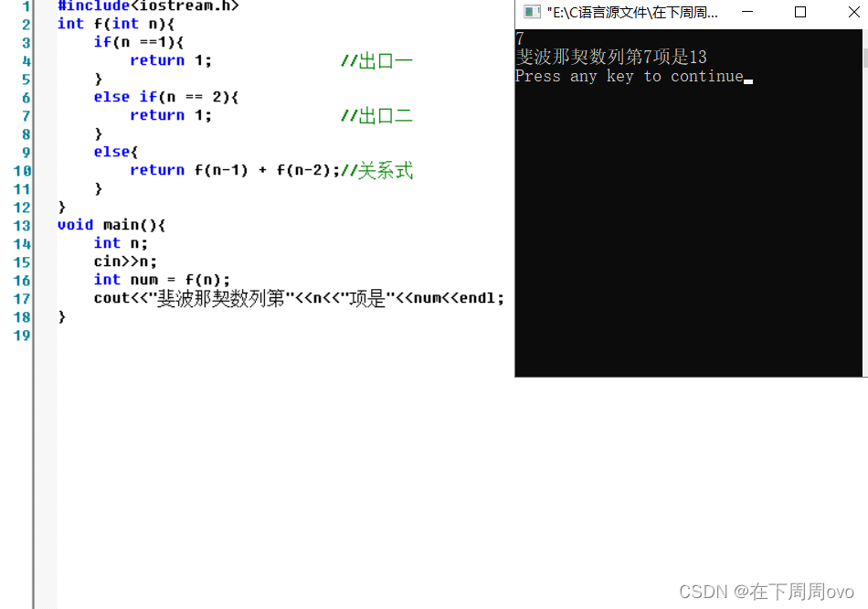Click the //出口一 comment
Viewport: 868px width, 609px height.
(377, 61)
